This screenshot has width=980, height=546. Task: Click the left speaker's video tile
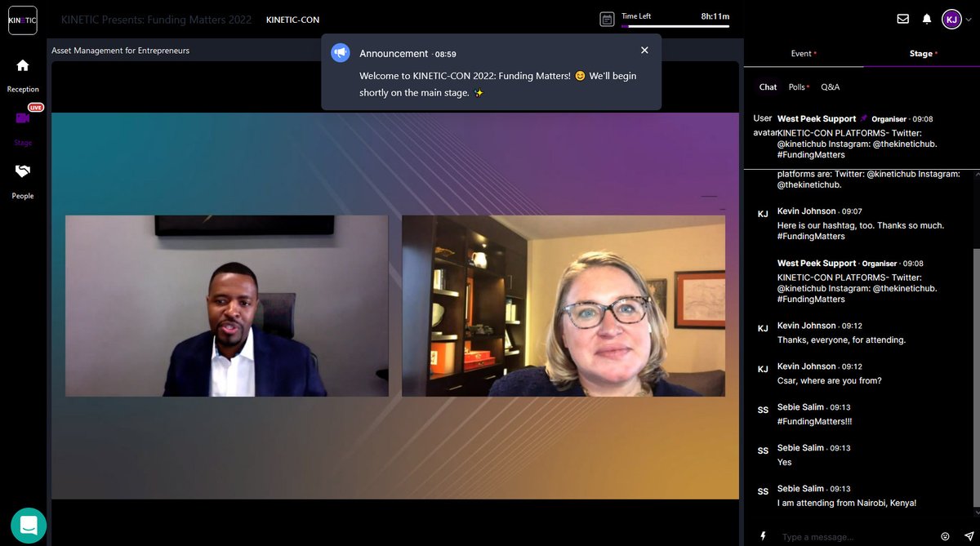(x=227, y=306)
